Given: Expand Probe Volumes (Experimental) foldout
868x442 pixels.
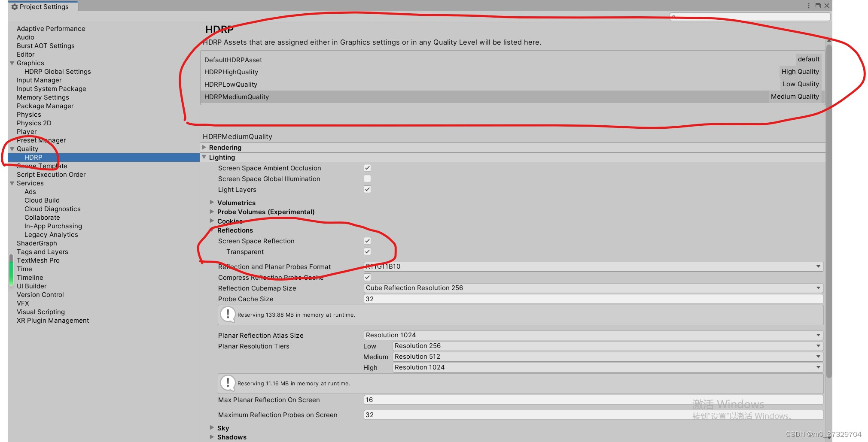Looking at the screenshot, I should coord(212,212).
